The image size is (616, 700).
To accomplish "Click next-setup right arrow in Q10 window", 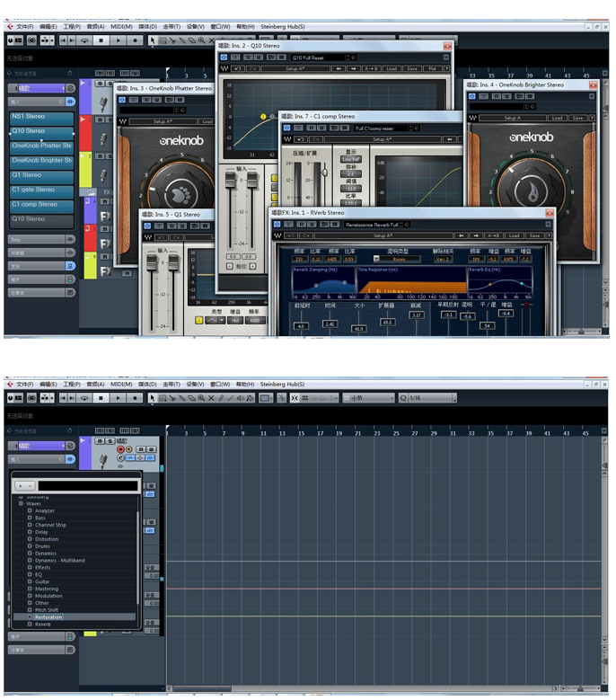I will 353,68.
